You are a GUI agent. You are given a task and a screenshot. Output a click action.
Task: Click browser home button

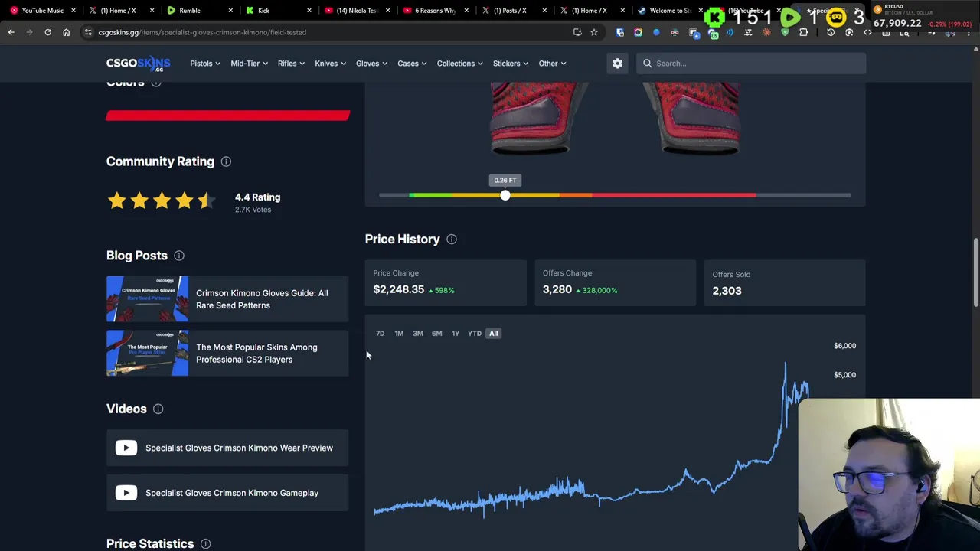(66, 32)
